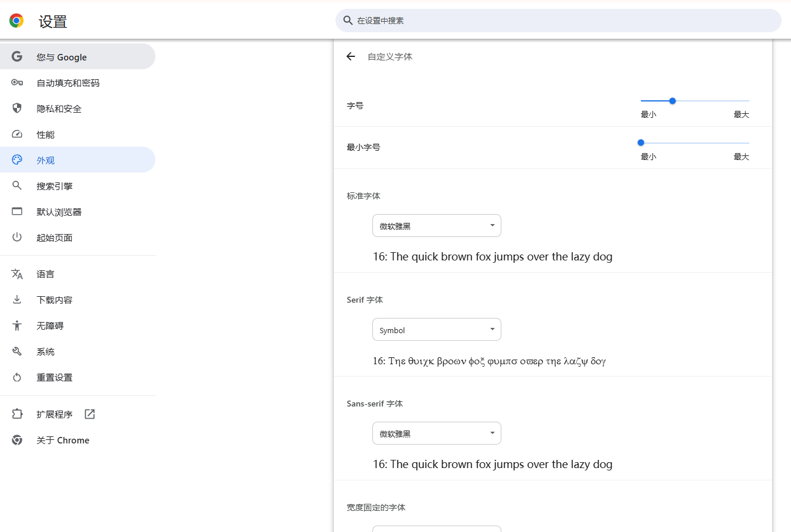
Task: Click the external link icon next to 扩展程序
Action: tap(90, 414)
